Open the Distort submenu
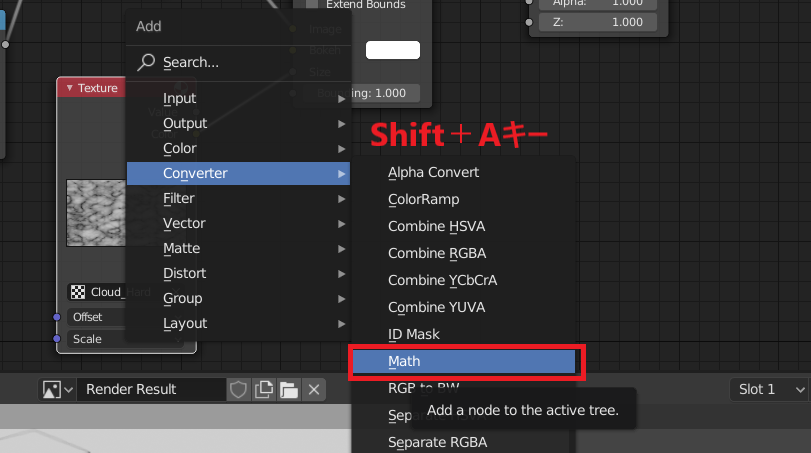Viewport: 811px width, 453px height. pyautogui.click(x=238, y=273)
